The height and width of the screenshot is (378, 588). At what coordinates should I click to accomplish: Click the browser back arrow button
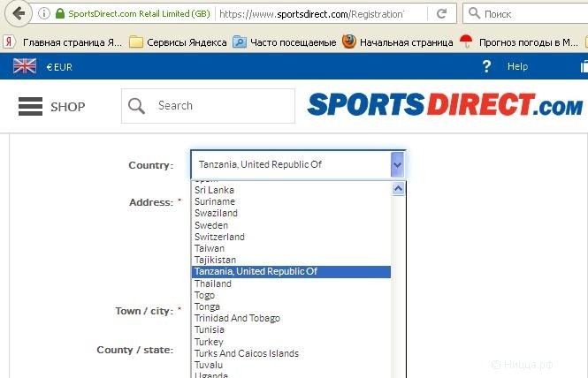[x=18, y=14]
